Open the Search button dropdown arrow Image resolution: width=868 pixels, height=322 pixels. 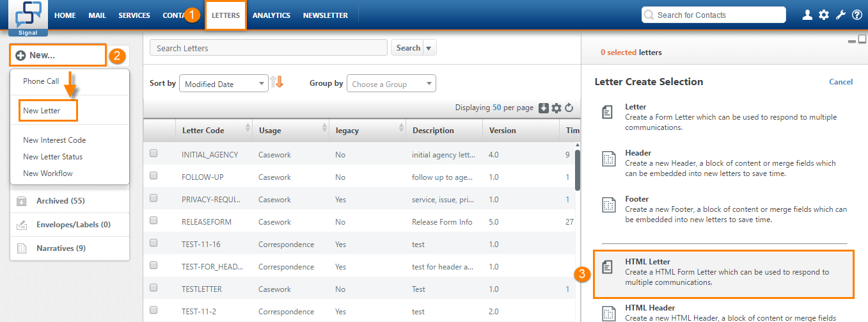429,48
